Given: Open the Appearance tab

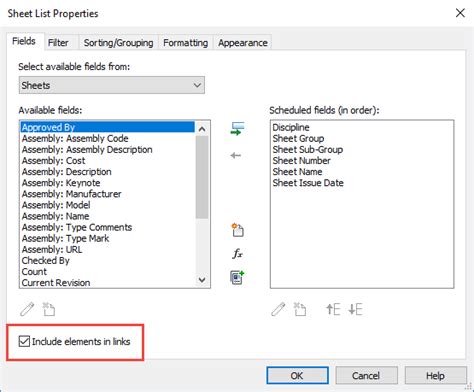Looking at the screenshot, I should coord(243,43).
